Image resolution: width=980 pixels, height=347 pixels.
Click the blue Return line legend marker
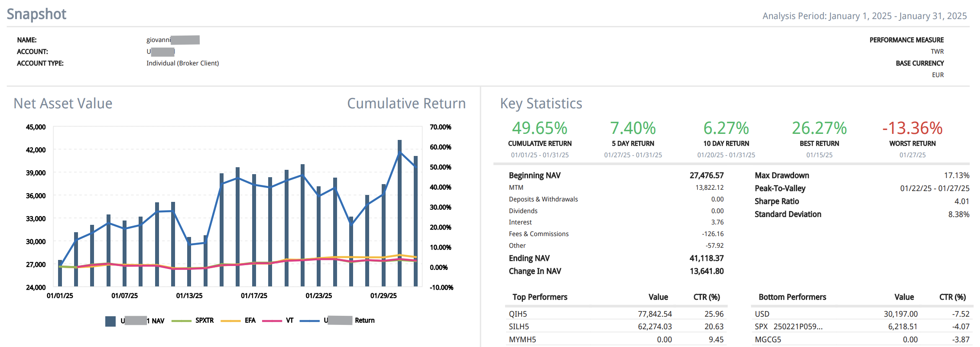(x=309, y=321)
